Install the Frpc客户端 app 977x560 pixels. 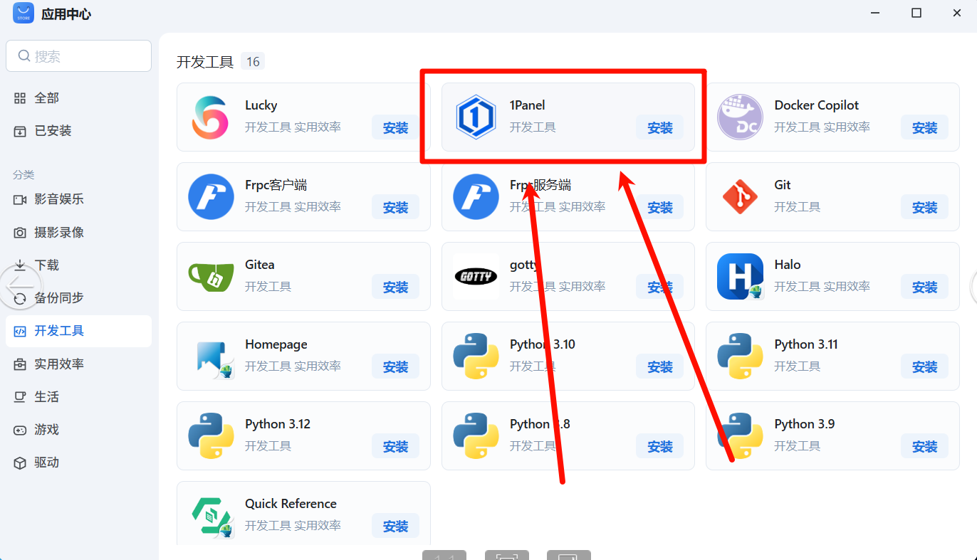[x=395, y=207]
